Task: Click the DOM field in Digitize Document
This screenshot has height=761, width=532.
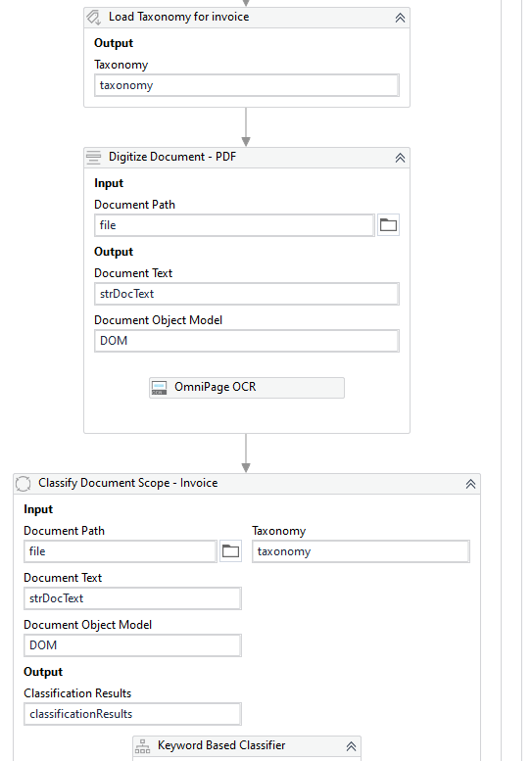Action: pyautogui.click(x=247, y=341)
